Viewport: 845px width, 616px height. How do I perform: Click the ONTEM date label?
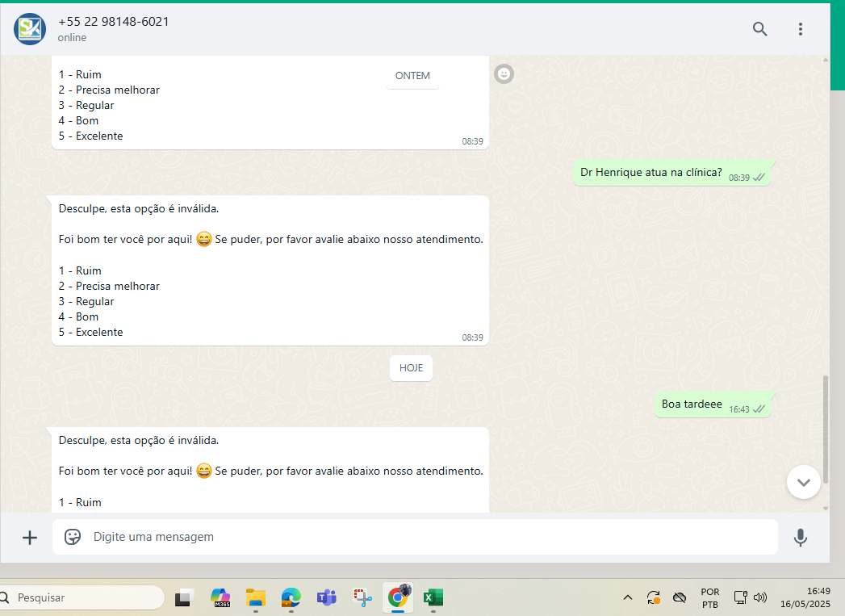412,76
